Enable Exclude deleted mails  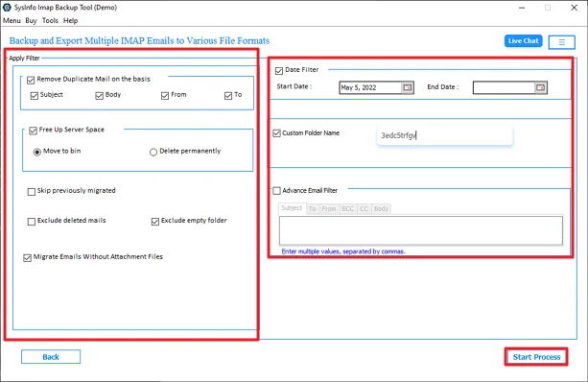click(32, 222)
